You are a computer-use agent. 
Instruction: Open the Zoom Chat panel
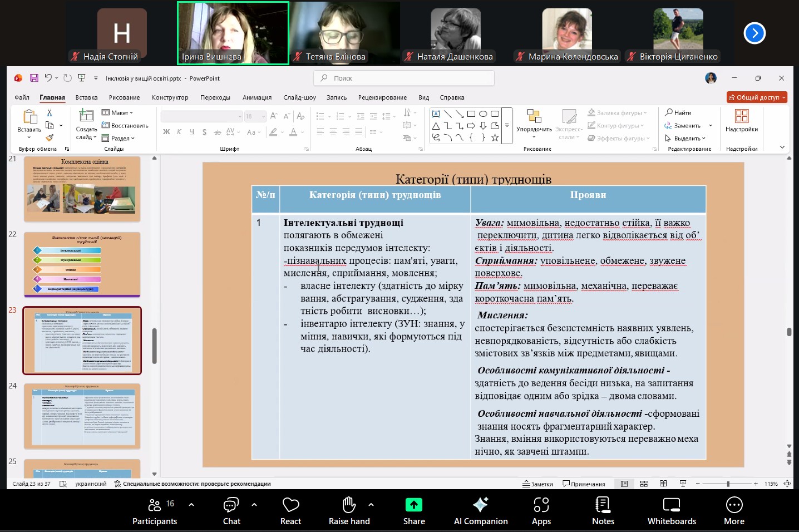coord(231,505)
